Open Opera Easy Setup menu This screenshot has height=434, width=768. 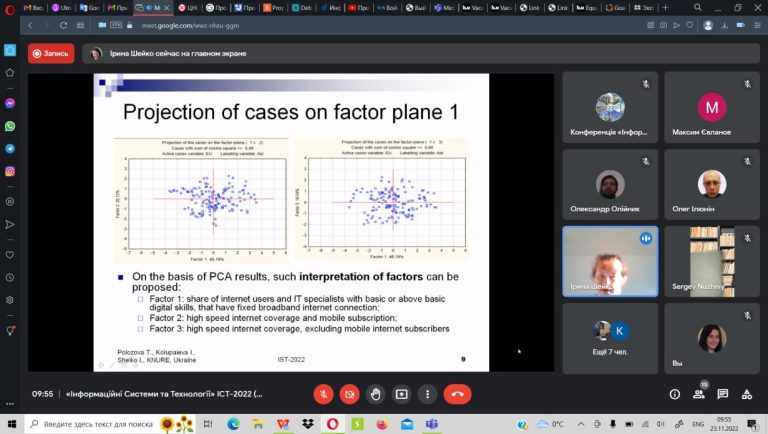click(758, 25)
